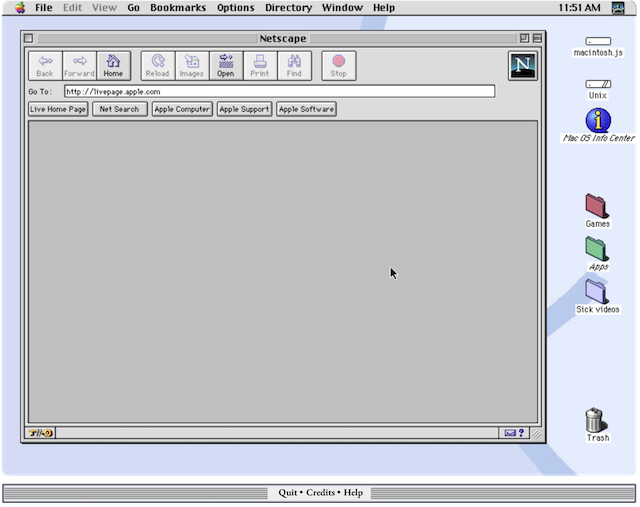Click the Apple Support button
The image size is (640, 507).
point(244,109)
